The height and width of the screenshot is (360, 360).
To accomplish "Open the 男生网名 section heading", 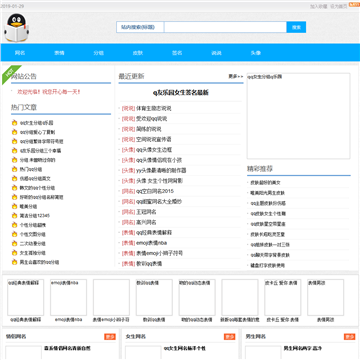I will coord(256,337).
